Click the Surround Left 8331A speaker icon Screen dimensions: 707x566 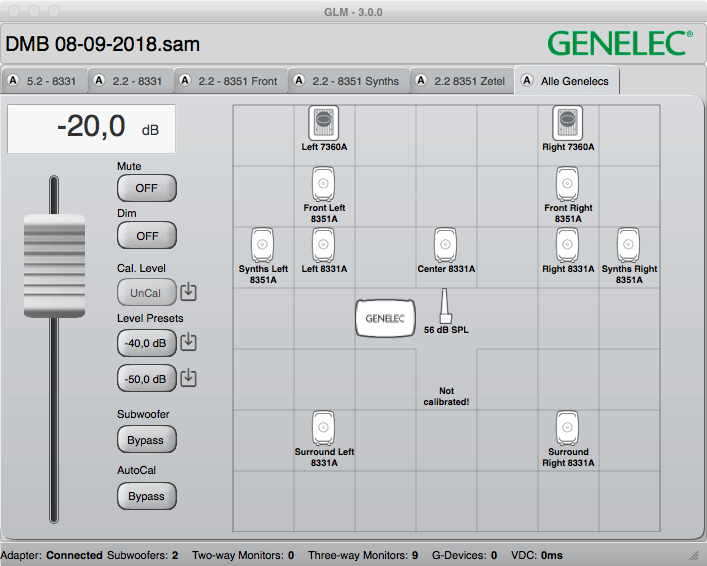click(x=324, y=428)
